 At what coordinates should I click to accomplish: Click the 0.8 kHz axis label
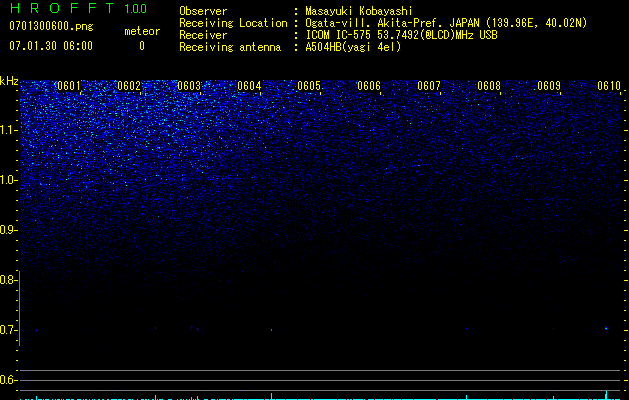[8, 280]
